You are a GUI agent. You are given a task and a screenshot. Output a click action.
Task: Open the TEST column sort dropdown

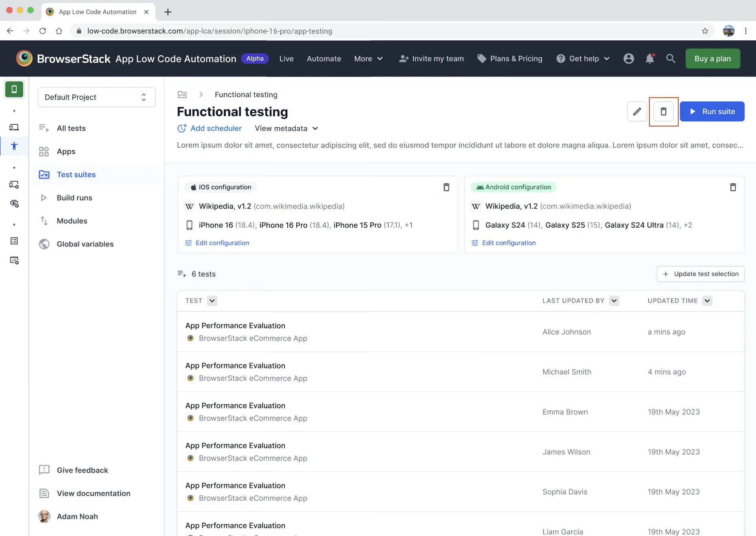click(212, 301)
